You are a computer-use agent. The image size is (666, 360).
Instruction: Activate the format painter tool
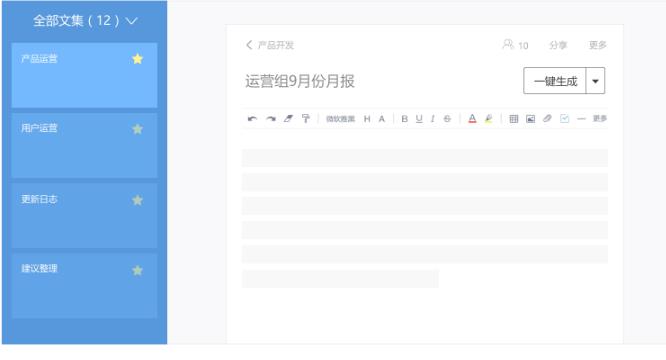[305, 118]
